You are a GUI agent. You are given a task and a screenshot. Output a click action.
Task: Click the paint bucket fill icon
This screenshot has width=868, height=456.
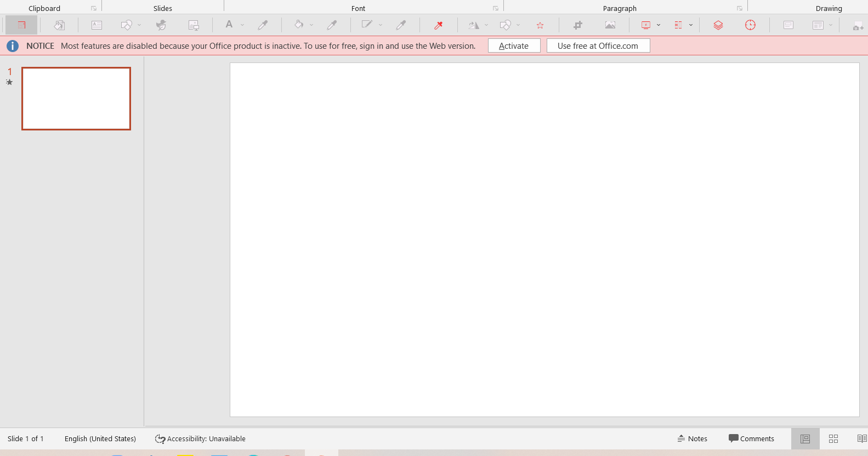[x=299, y=25]
